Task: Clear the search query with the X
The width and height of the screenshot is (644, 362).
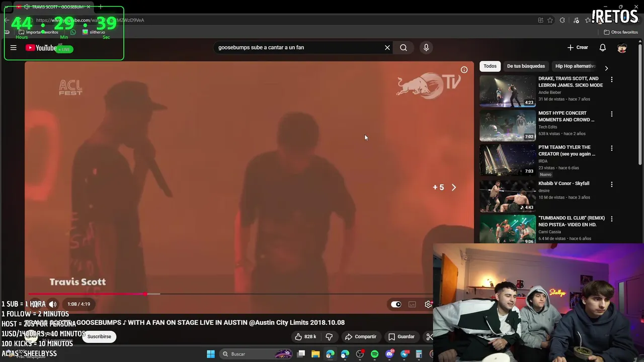Action: tap(387, 47)
